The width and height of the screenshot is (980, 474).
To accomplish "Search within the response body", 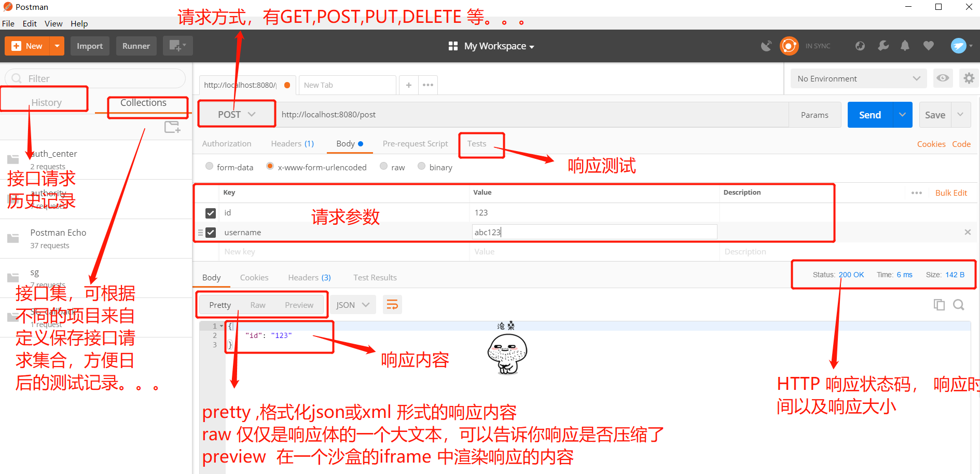I will click(959, 305).
